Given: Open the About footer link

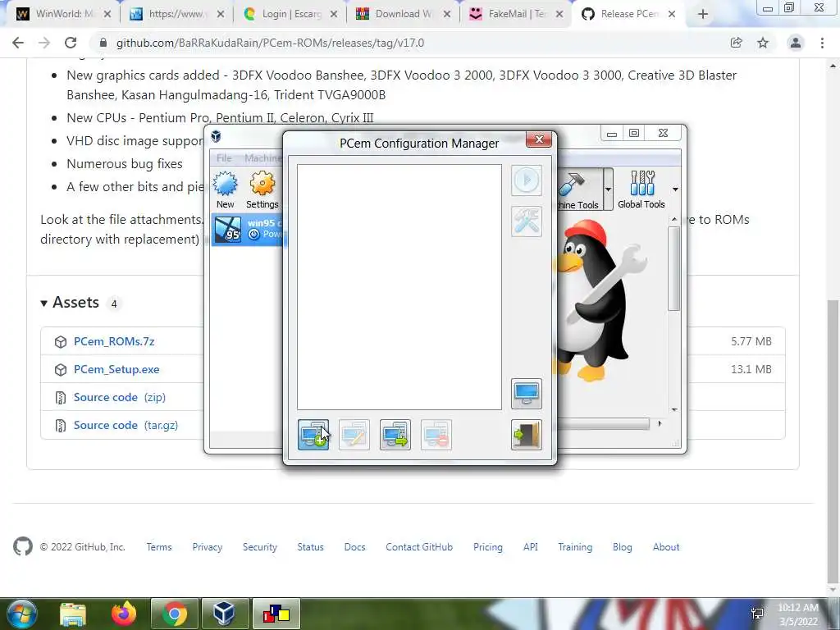Looking at the screenshot, I should point(666,547).
